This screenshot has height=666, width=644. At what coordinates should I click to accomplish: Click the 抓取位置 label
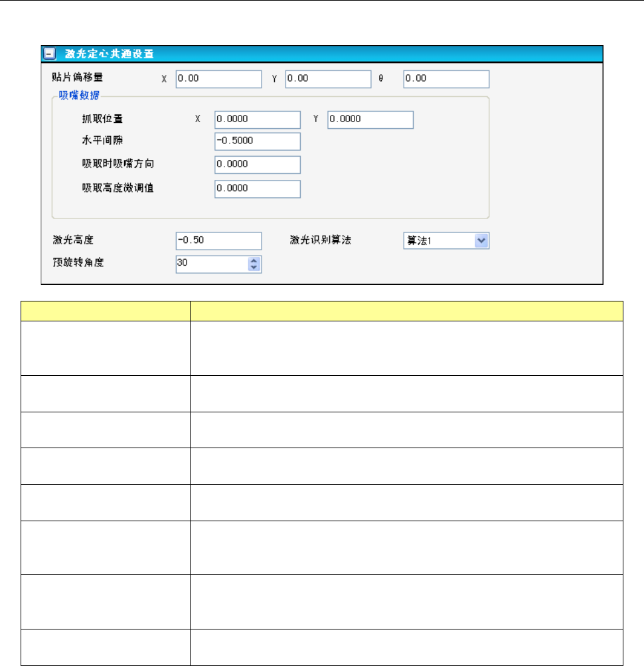pos(102,119)
